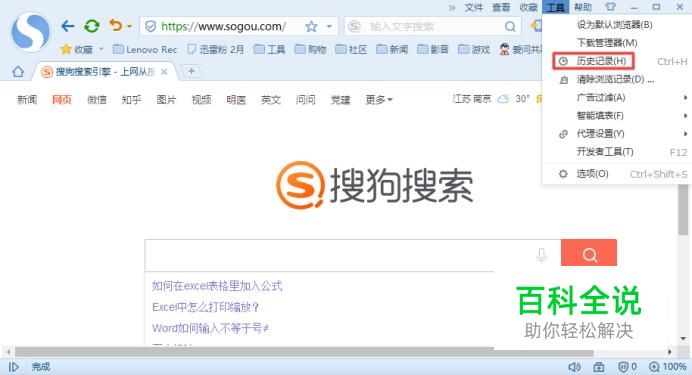Select suggestion Word如何输入不等于号≠

[x=211, y=328]
